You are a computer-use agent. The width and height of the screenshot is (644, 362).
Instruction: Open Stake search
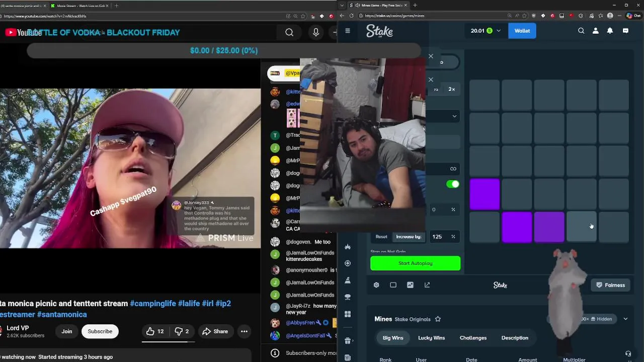pos(581,31)
